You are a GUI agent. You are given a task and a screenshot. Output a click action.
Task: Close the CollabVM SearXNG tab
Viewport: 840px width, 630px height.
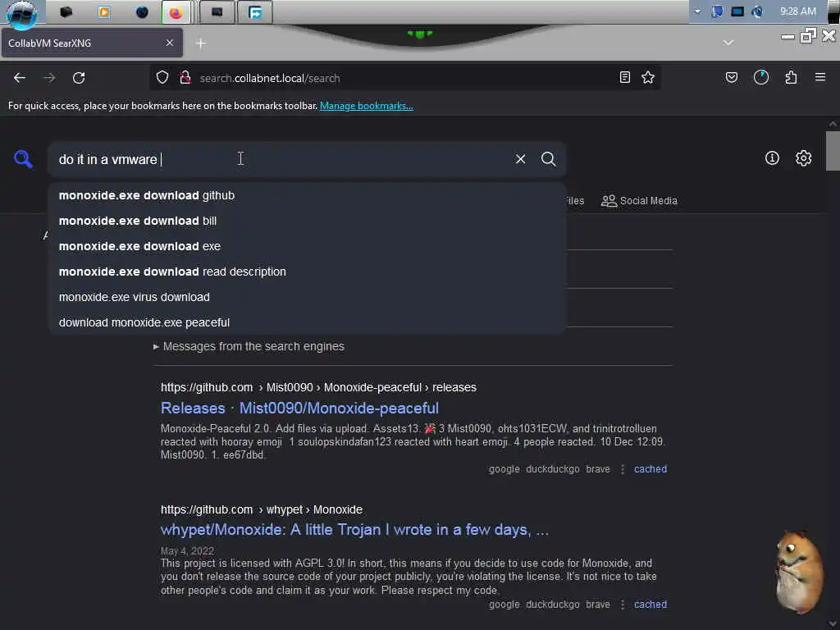169,43
